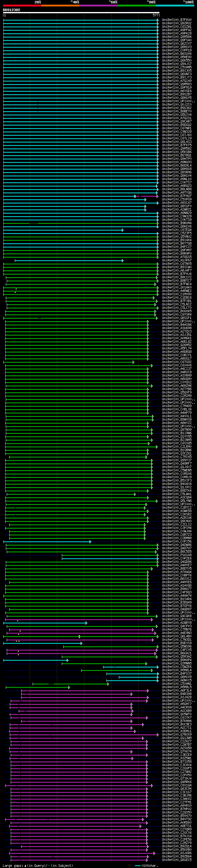Select the UniRef100_Q0J2C0 label
The width and height of the screenshot is (197, 868).
[177, 104]
